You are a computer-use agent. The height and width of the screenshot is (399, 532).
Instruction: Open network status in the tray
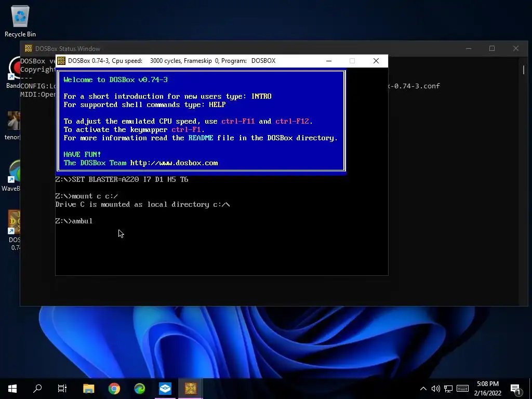pyautogui.click(x=448, y=389)
